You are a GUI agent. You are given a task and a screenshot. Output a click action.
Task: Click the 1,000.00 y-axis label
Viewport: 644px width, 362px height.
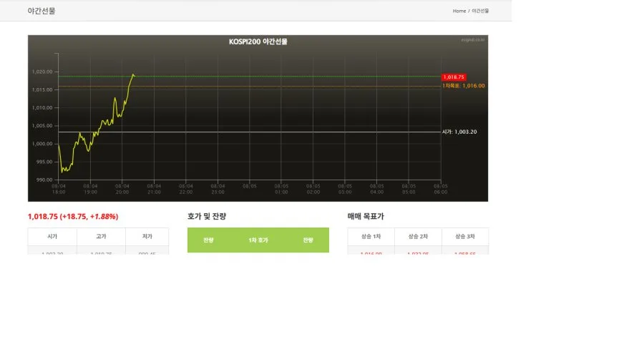pos(42,144)
